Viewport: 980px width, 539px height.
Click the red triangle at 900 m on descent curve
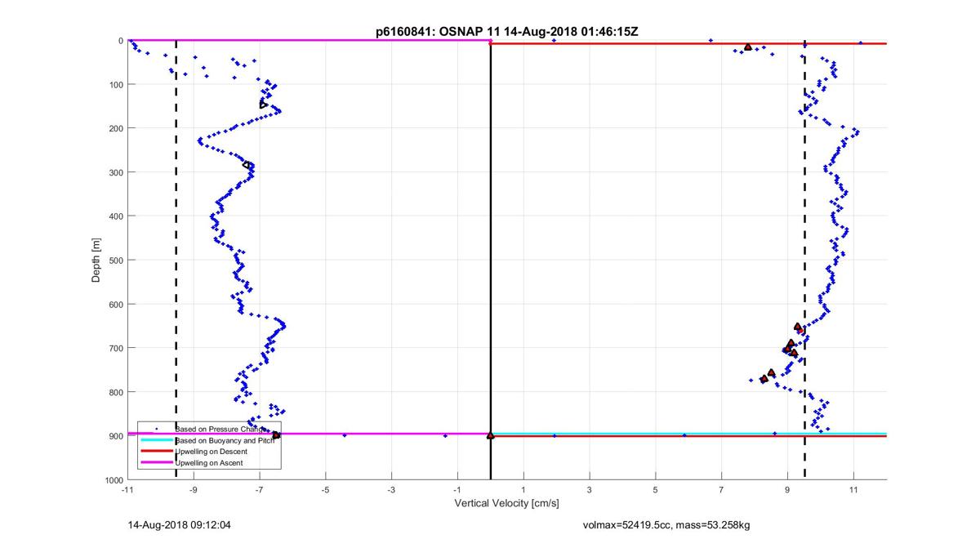pos(276,434)
